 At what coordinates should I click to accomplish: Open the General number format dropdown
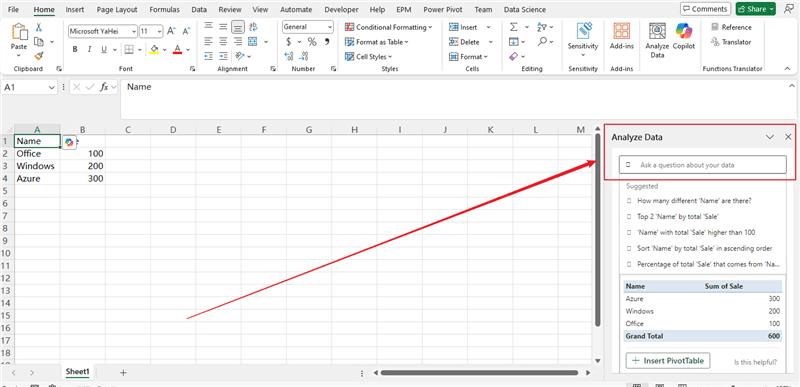pyautogui.click(x=330, y=27)
